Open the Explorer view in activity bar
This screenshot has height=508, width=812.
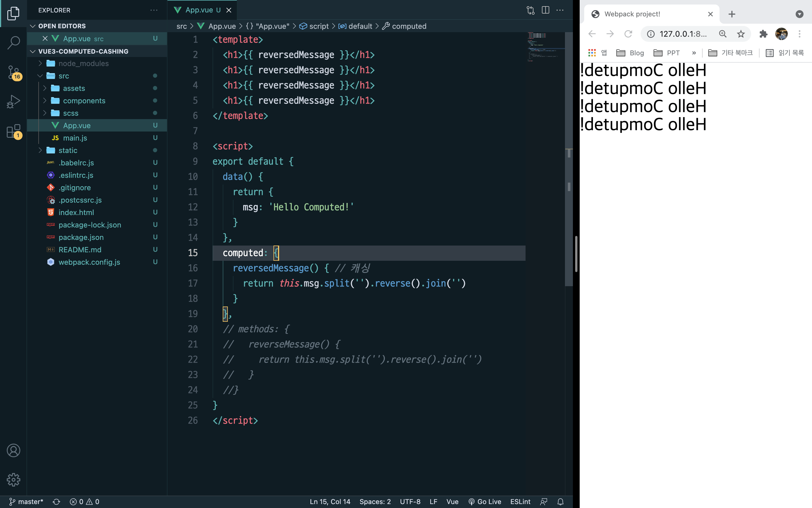14,14
